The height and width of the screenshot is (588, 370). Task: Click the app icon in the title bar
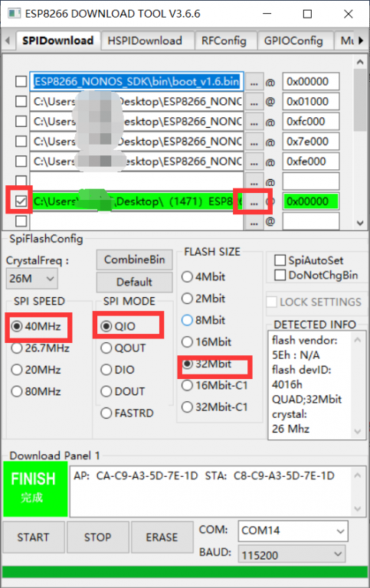(15, 14)
